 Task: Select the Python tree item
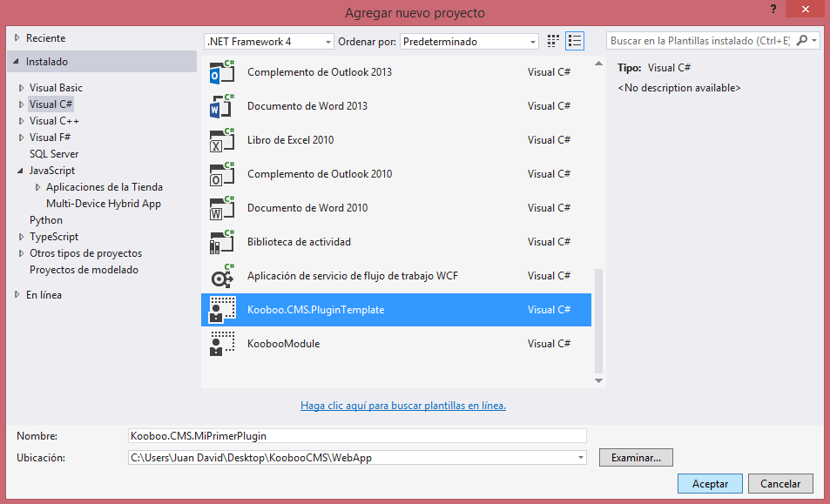46,220
